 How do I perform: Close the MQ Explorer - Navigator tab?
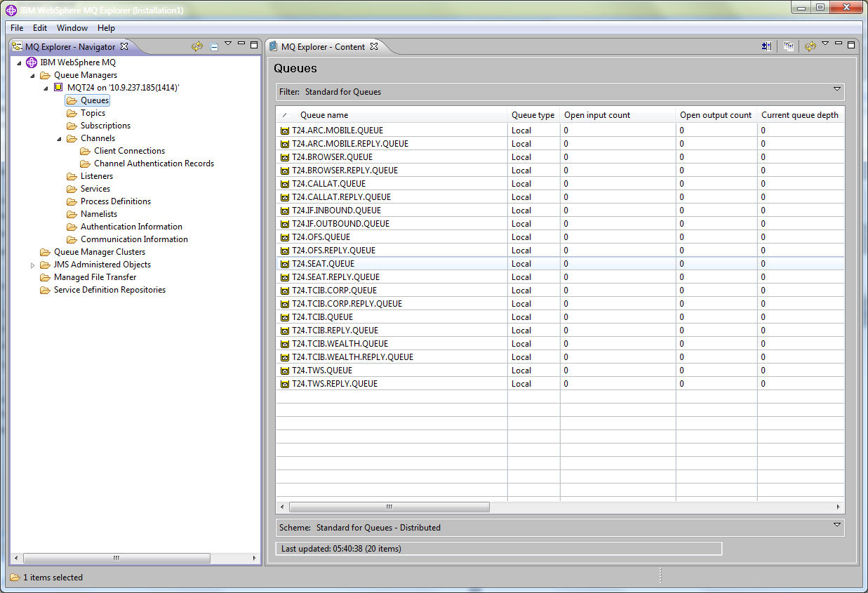click(124, 47)
